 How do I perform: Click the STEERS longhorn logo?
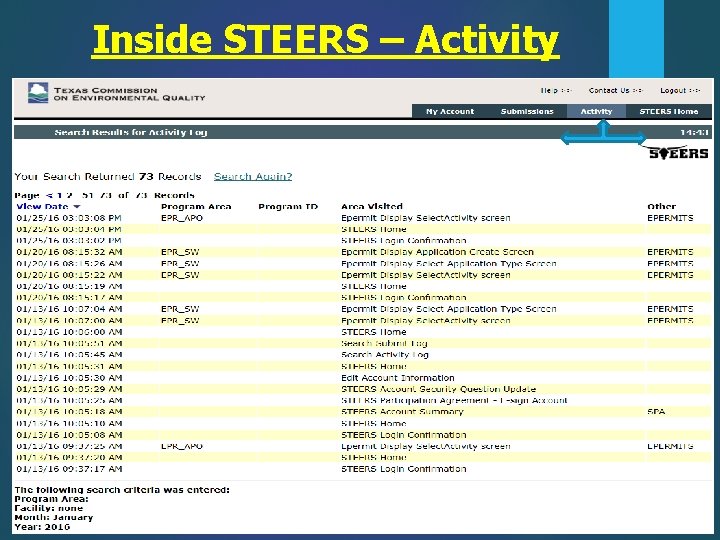[x=678, y=152]
